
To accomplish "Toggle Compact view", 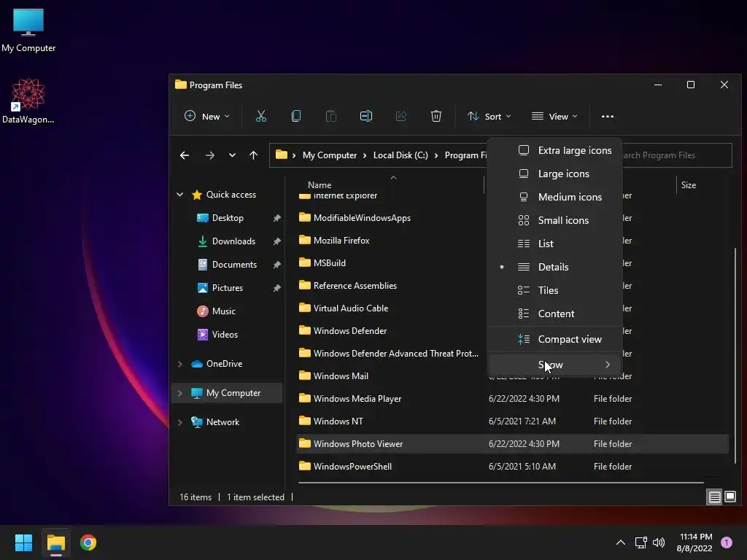I will click(555, 340).
